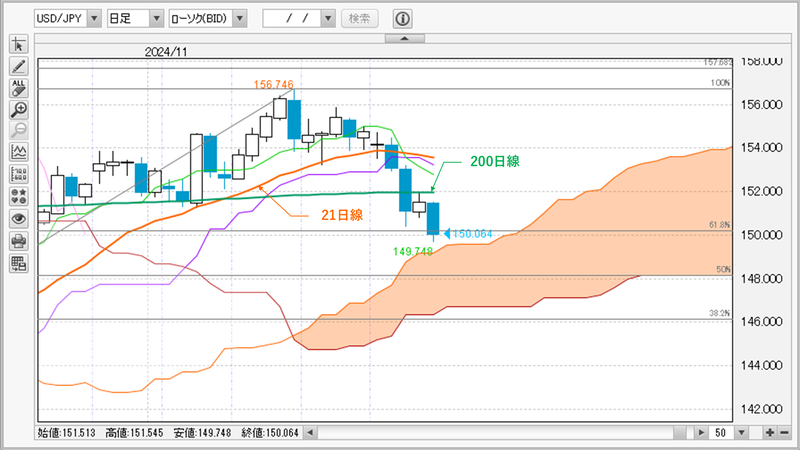Screen dimensions: 800x450
Task: Click the date input field
Action: [x=292, y=19]
